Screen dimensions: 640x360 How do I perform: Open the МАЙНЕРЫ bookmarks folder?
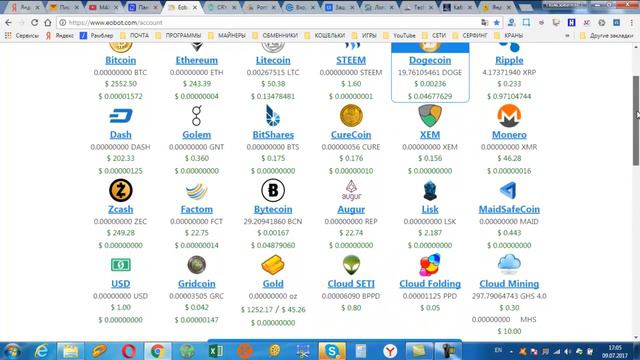[x=228, y=36]
